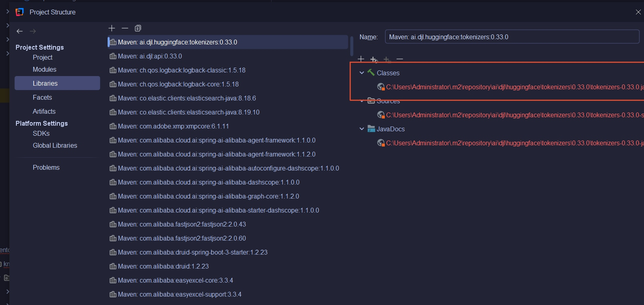Click the greyed-out exclude button with folder badge

point(387,59)
